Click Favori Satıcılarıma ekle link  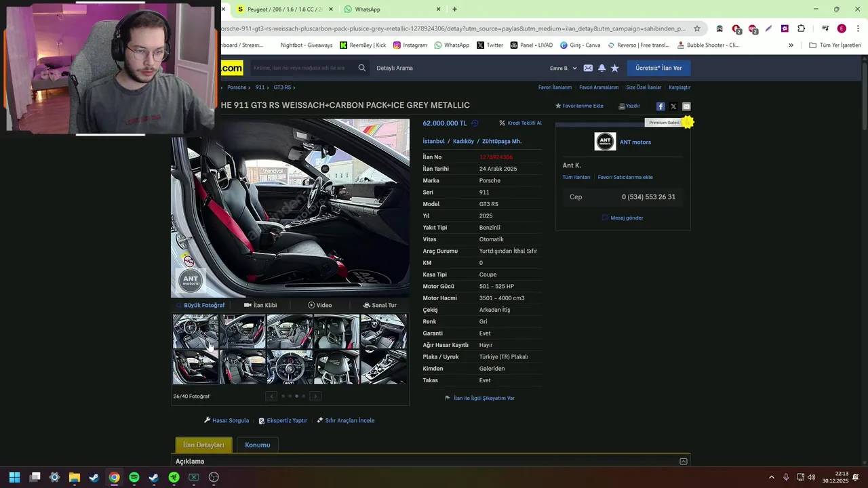tap(625, 177)
